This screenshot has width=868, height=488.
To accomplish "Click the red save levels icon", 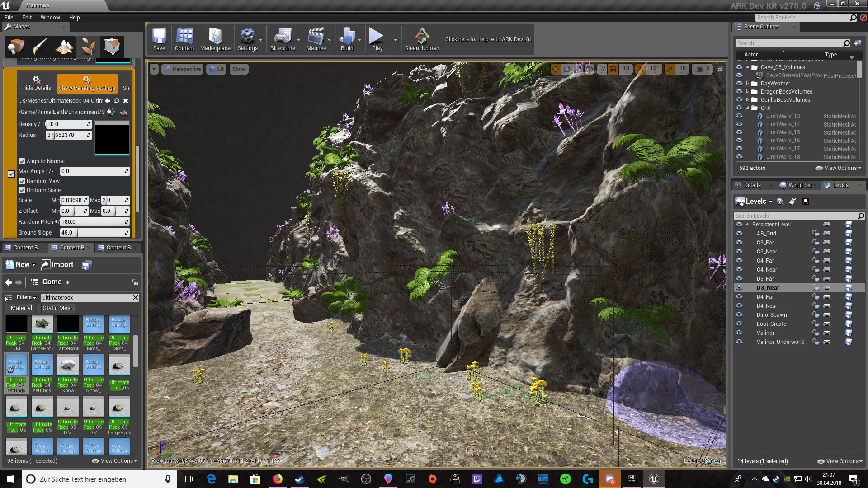I will [x=805, y=202].
